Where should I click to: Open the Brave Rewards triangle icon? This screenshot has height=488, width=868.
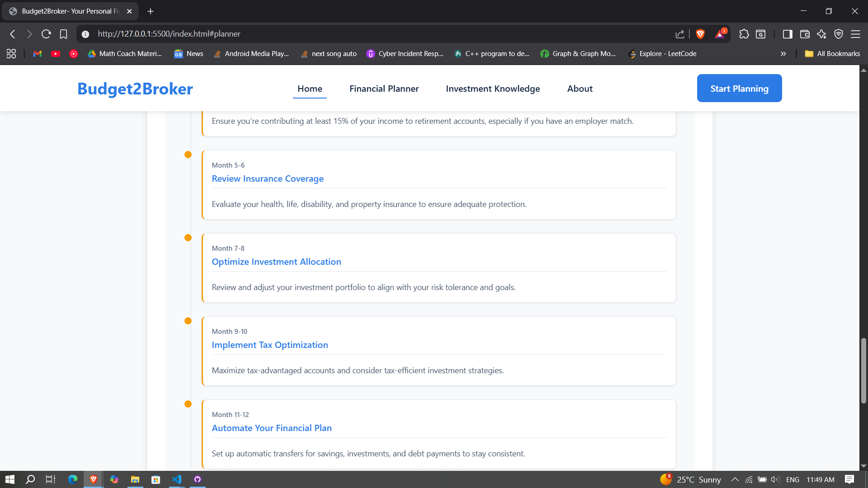click(720, 34)
